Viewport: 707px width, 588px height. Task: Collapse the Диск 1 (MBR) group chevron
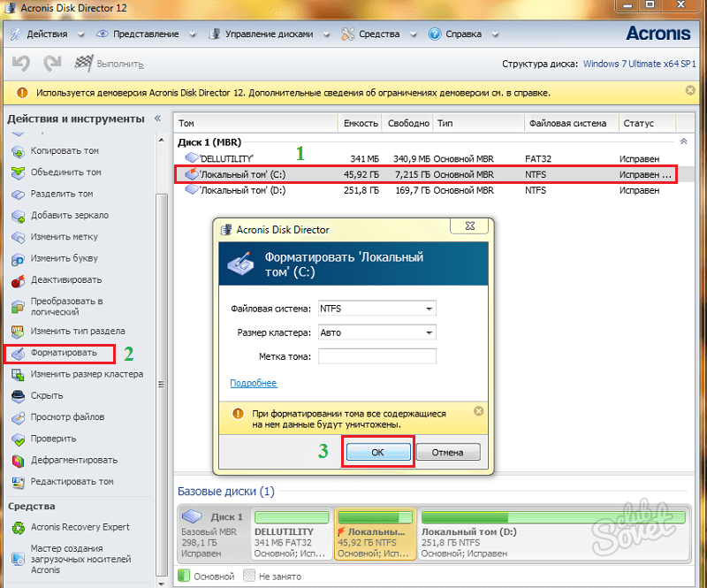(x=683, y=141)
